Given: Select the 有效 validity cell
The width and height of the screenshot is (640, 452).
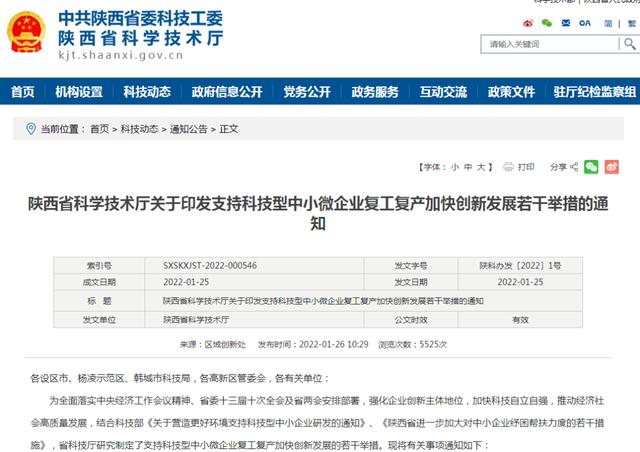Looking at the screenshot, I should coord(520,319).
